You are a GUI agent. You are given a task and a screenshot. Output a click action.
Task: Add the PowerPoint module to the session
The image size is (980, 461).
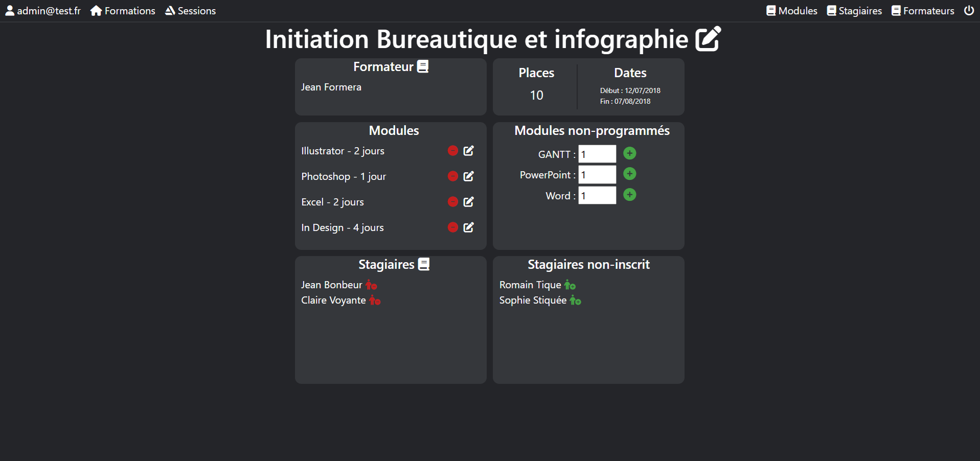pyautogui.click(x=629, y=174)
